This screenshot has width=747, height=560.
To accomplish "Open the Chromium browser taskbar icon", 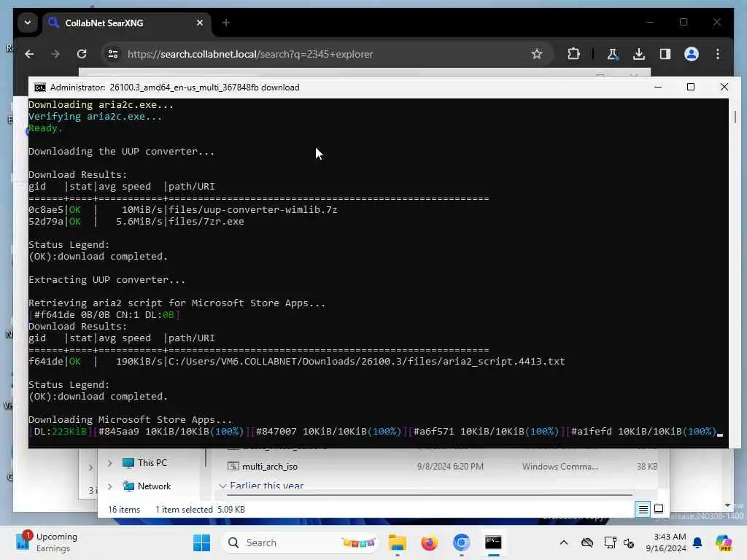I will point(461,542).
